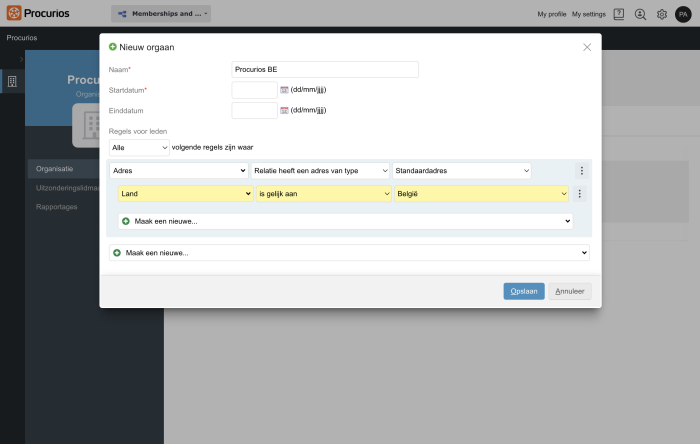Open the Land field dropdown
Image resolution: width=700 pixels, height=444 pixels.
pos(185,194)
